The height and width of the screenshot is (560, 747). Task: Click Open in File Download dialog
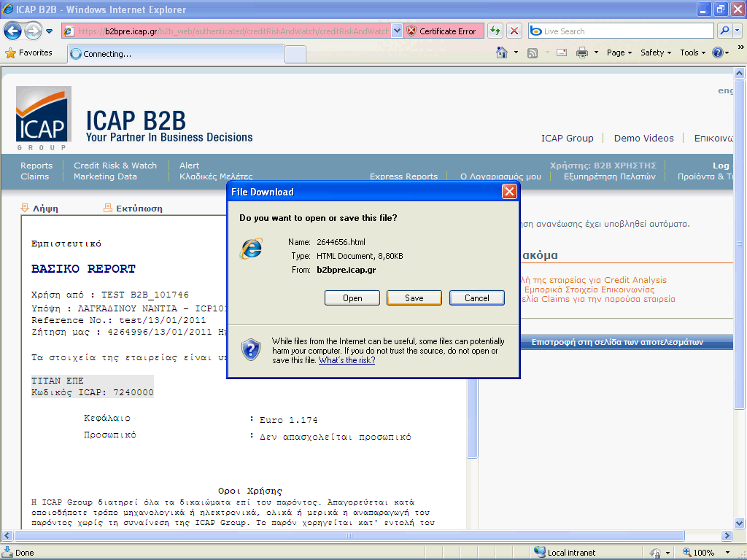coord(352,298)
